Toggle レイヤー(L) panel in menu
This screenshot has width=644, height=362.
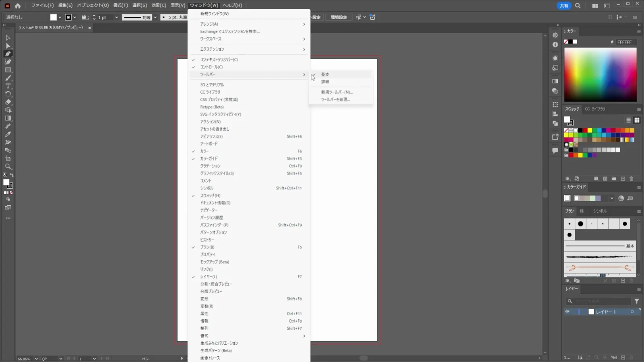[249, 277]
